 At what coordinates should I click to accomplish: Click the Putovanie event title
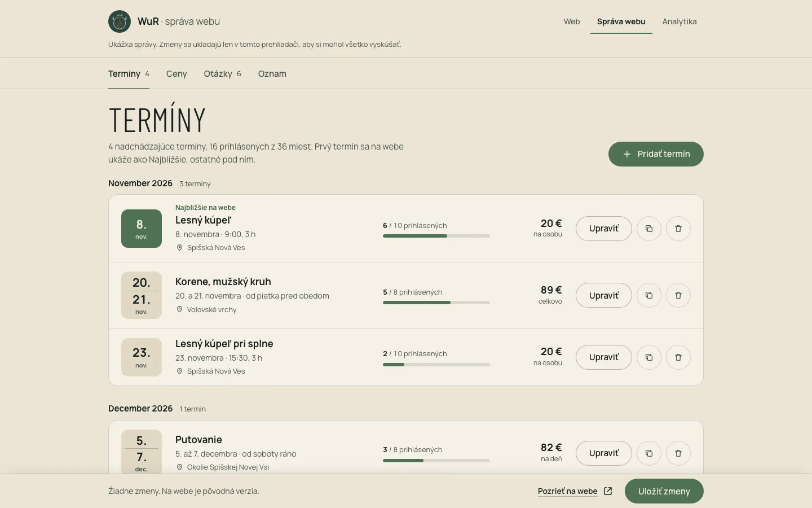pyautogui.click(x=198, y=440)
